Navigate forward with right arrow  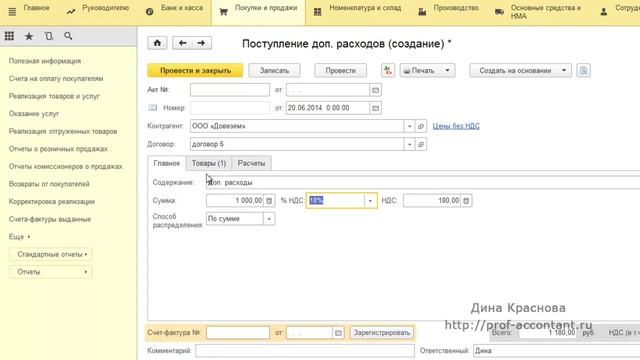pyautogui.click(x=201, y=43)
